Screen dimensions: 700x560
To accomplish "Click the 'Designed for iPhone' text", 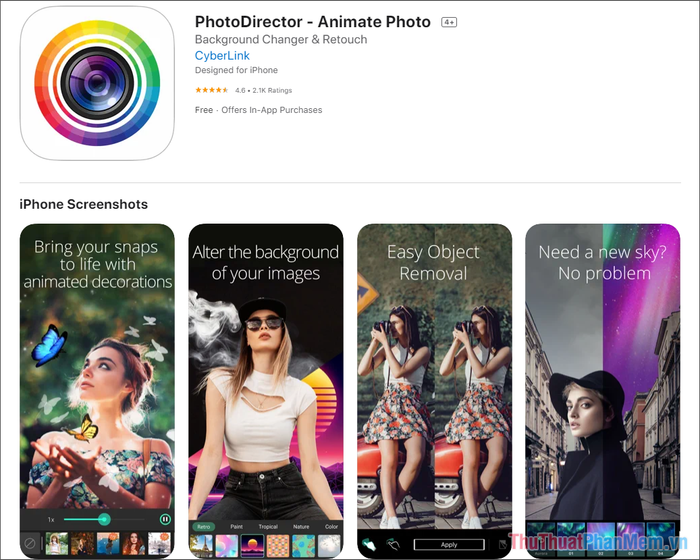I will tap(236, 70).
